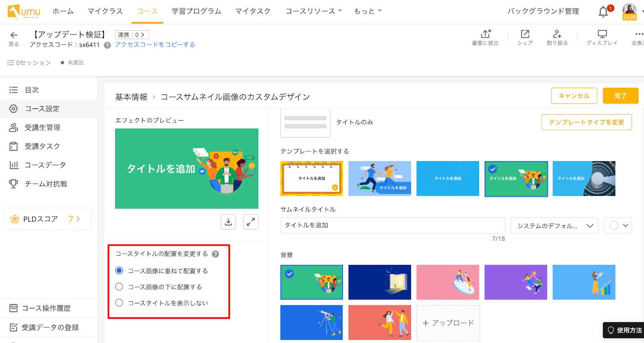Click the back arrow 戻る

(14, 39)
